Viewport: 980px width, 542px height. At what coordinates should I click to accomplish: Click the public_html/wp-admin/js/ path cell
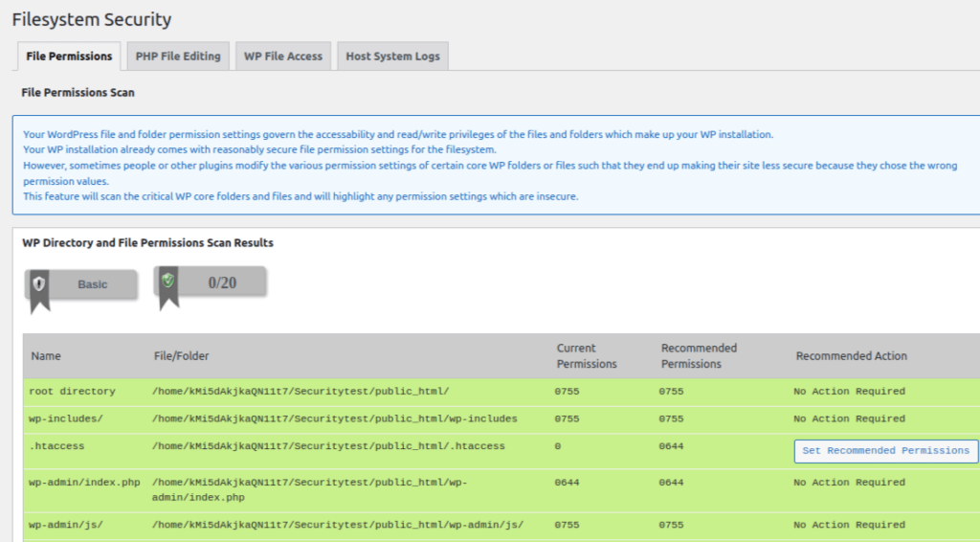click(338, 525)
